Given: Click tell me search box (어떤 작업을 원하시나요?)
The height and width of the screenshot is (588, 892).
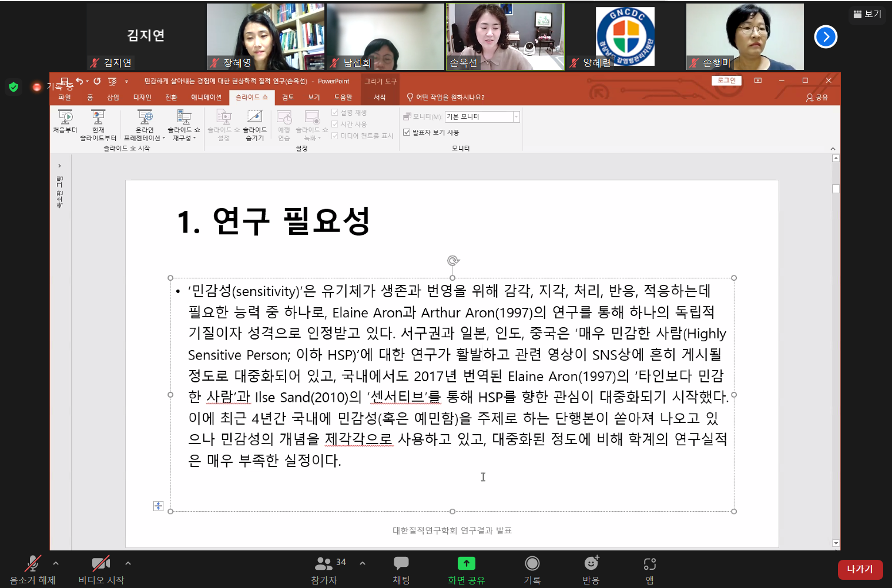Looking at the screenshot, I should coord(446,98).
